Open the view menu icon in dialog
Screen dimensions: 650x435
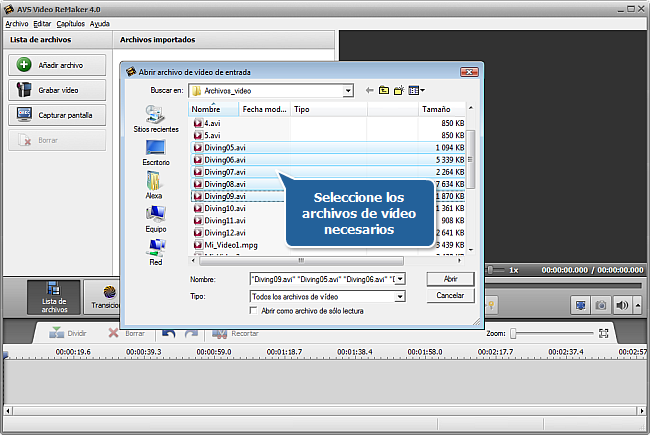416,90
